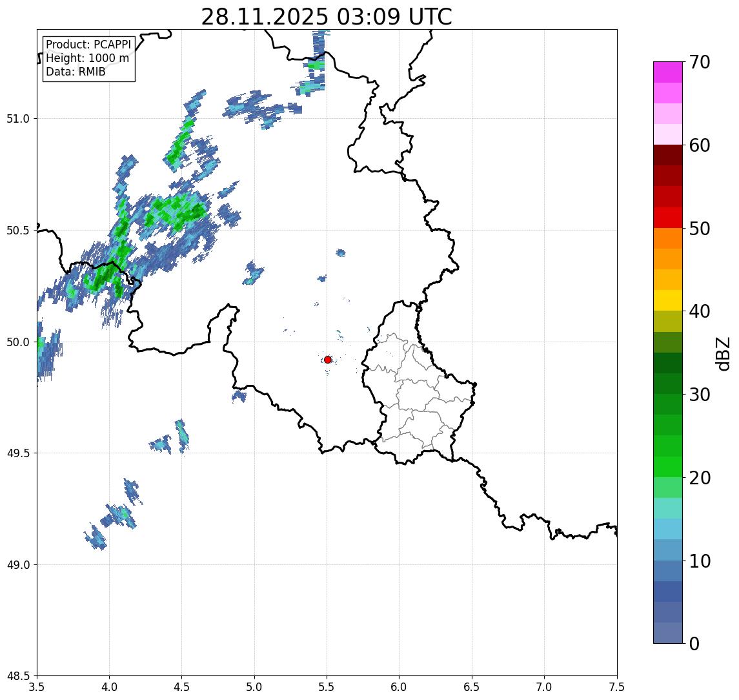Click the colorbar tick label 40
The height and width of the screenshot is (700, 739).
point(699,311)
